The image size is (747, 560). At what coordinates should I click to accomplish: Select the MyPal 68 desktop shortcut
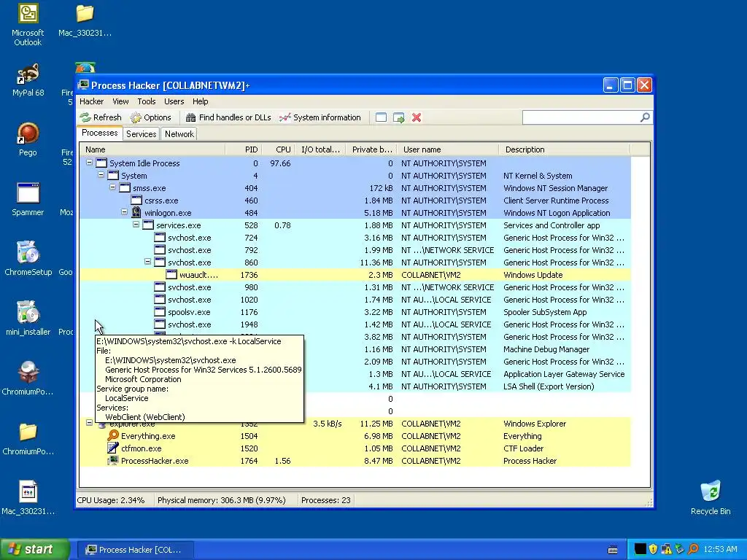pos(28,80)
